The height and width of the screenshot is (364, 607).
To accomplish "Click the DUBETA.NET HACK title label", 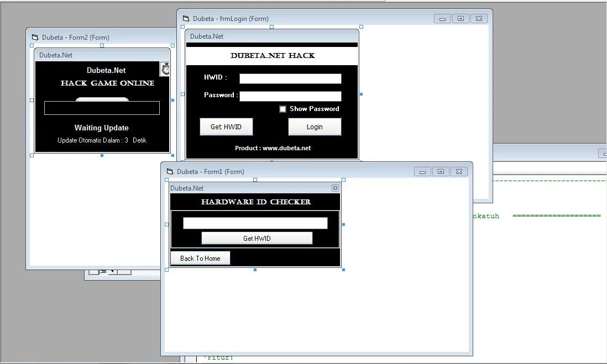I will point(273,55).
